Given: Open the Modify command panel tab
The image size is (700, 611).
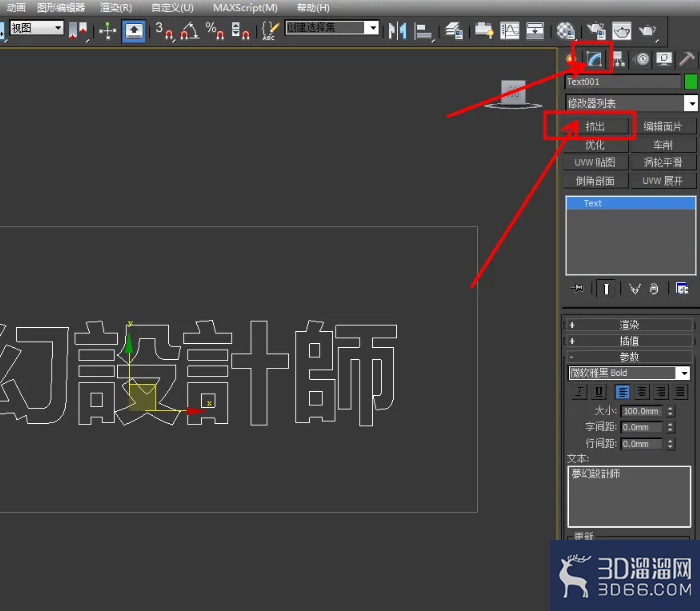Looking at the screenshot, I should point(594,59).
